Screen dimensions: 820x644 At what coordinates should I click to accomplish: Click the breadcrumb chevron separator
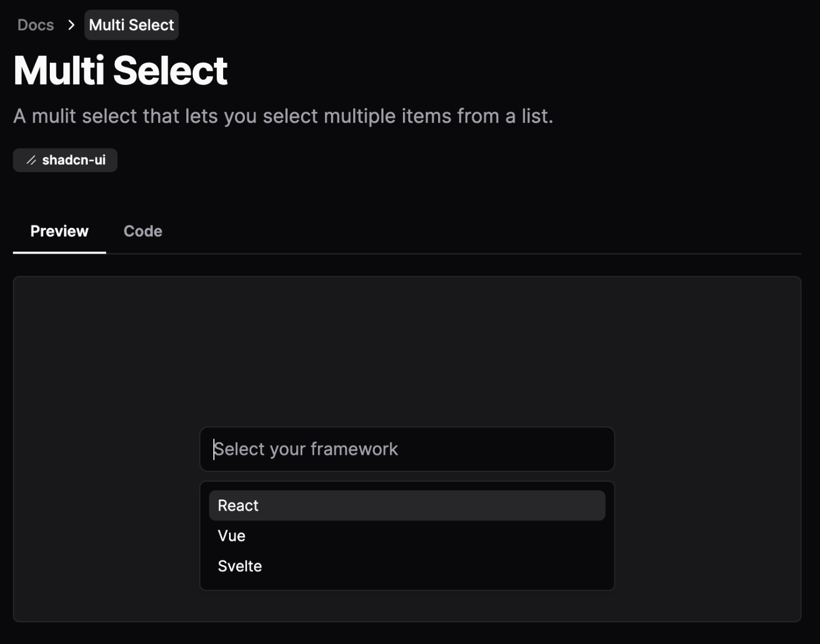(71, 25)
